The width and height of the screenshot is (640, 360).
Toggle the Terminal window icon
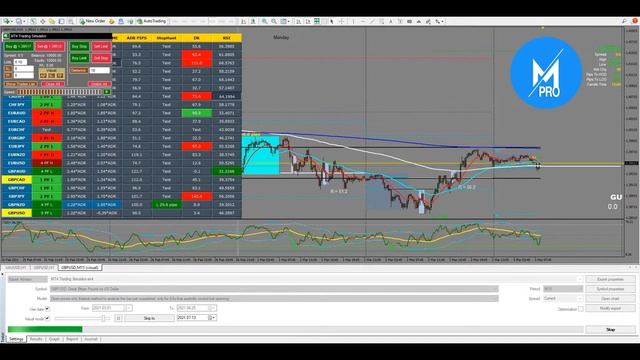[61, 21]
